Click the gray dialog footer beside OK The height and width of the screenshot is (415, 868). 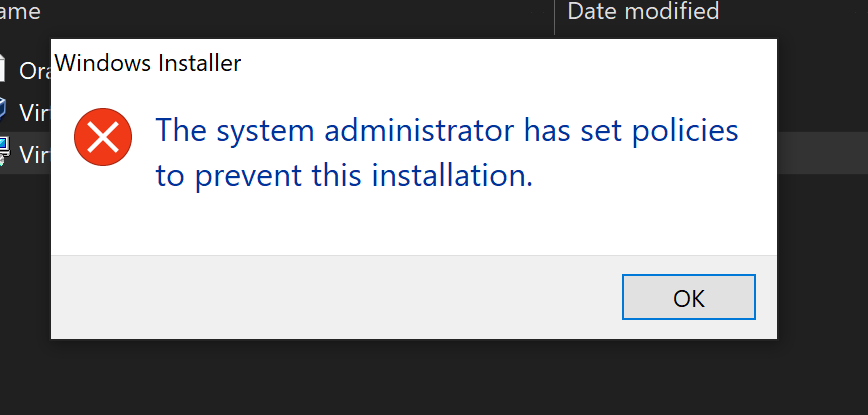pos(330,297)
